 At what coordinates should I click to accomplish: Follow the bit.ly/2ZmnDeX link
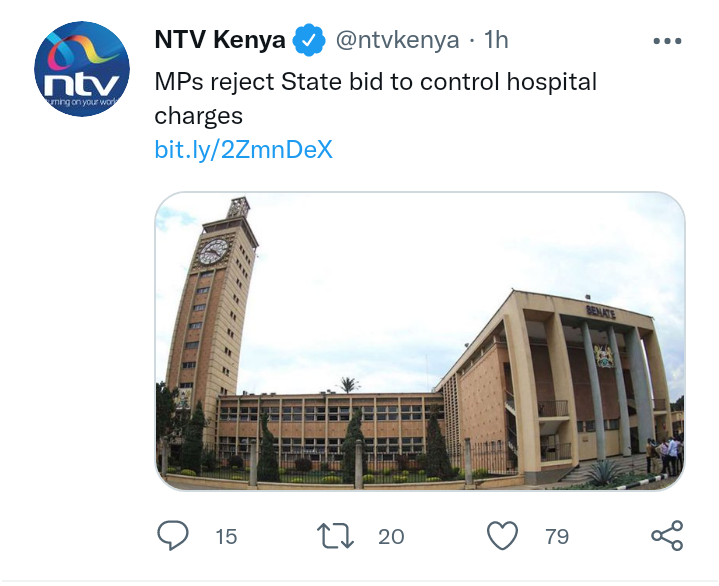[243, 149]
